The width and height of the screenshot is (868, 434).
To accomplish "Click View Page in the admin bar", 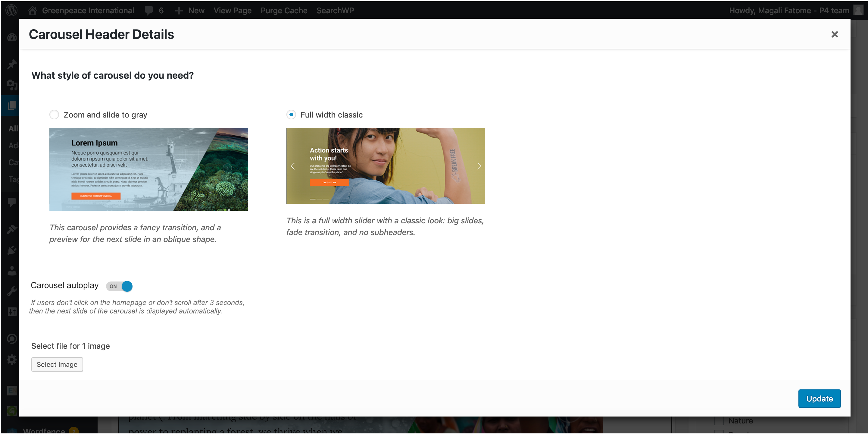I will [233, 11].
